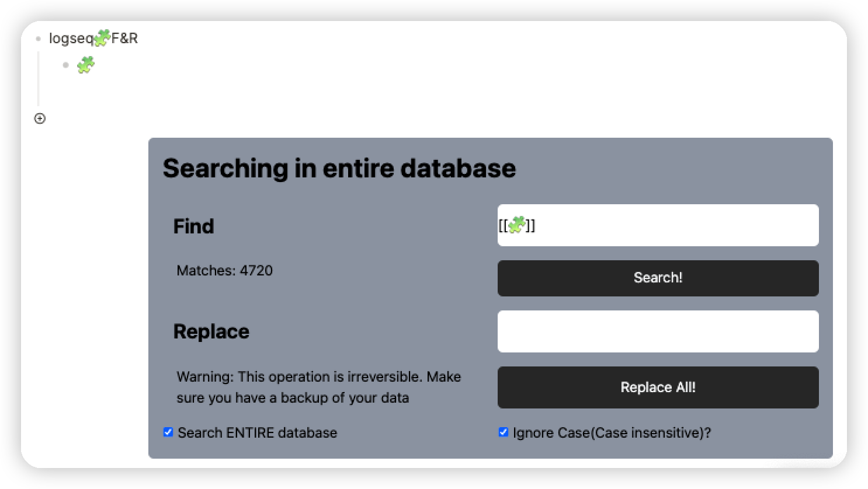This screenshot has height=489, width=868.
Task: Click the Matches: 4720 counter text
Action: pos(224,270)
